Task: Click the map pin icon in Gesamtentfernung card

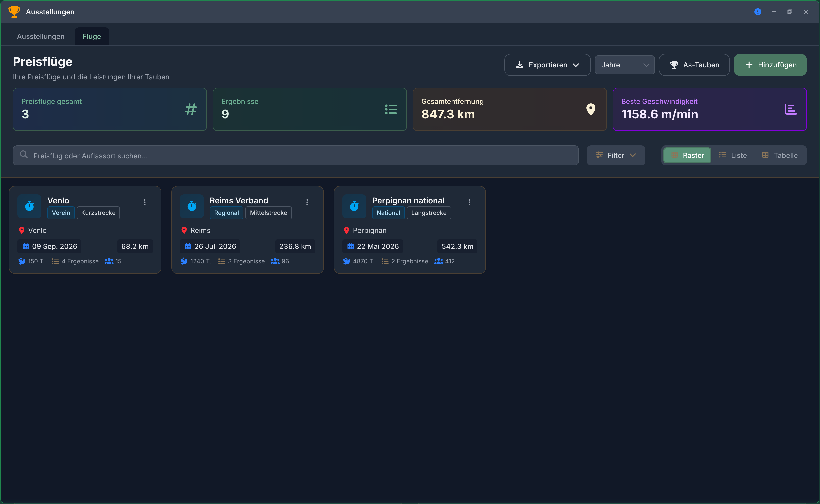Action: pos(591,109)
